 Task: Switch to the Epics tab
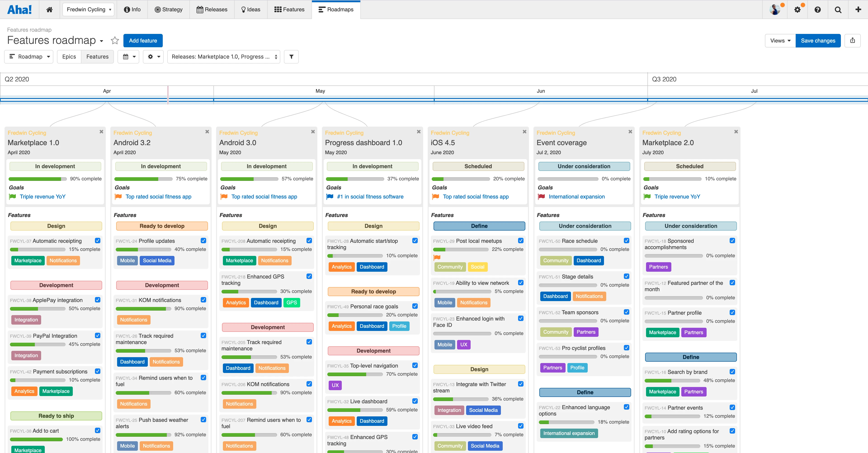[69, 57]
